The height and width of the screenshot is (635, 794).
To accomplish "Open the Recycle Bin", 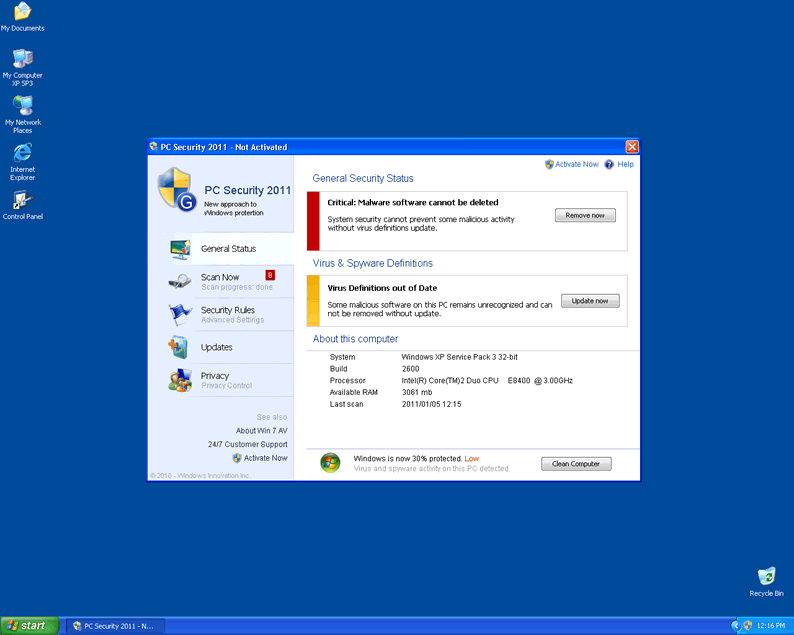I will (766, 577).
